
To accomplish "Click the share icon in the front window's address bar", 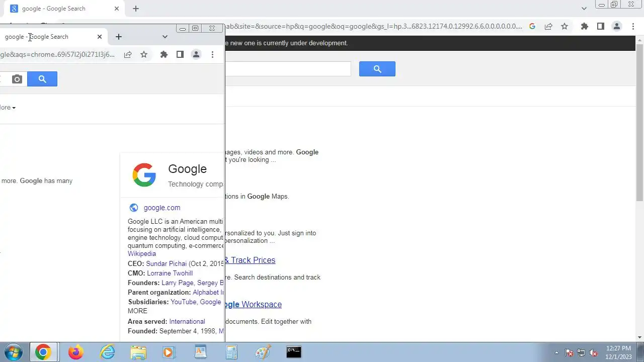I will 128,54.
